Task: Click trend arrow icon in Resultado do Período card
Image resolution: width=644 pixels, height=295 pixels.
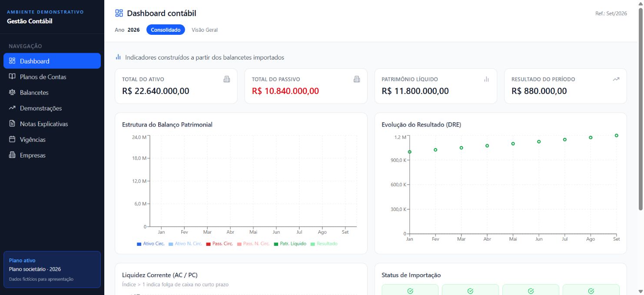Action: [x=616, y=79]
